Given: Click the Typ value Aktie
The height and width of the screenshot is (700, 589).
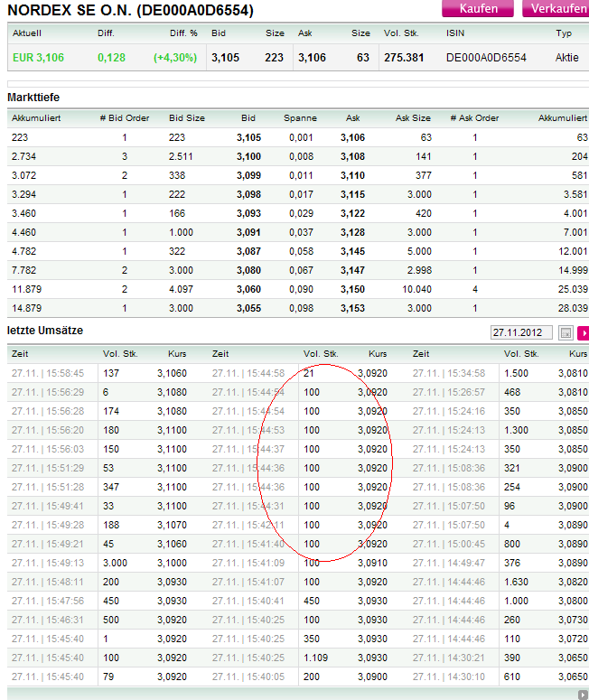Looking at the screenshot, I should (567, 58).
